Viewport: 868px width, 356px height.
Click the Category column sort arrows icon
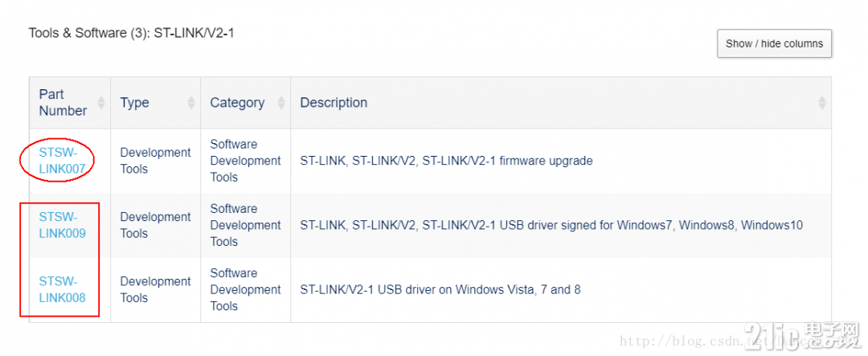click(x=281, y=102)
